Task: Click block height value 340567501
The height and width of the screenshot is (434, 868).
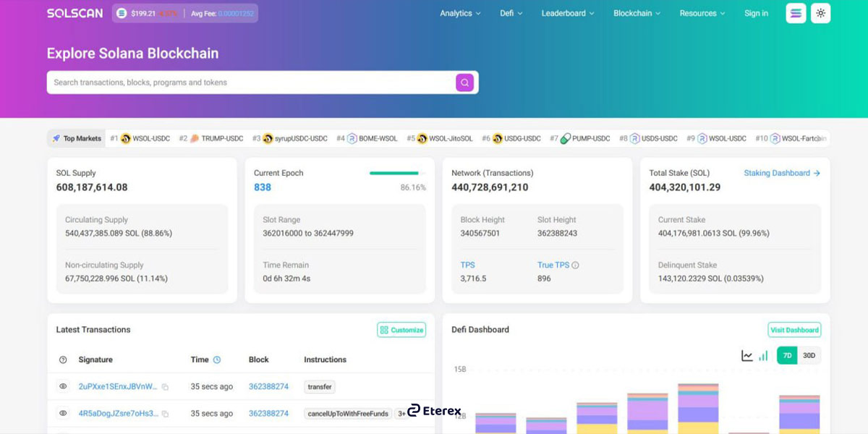Action: pos(480,233)
